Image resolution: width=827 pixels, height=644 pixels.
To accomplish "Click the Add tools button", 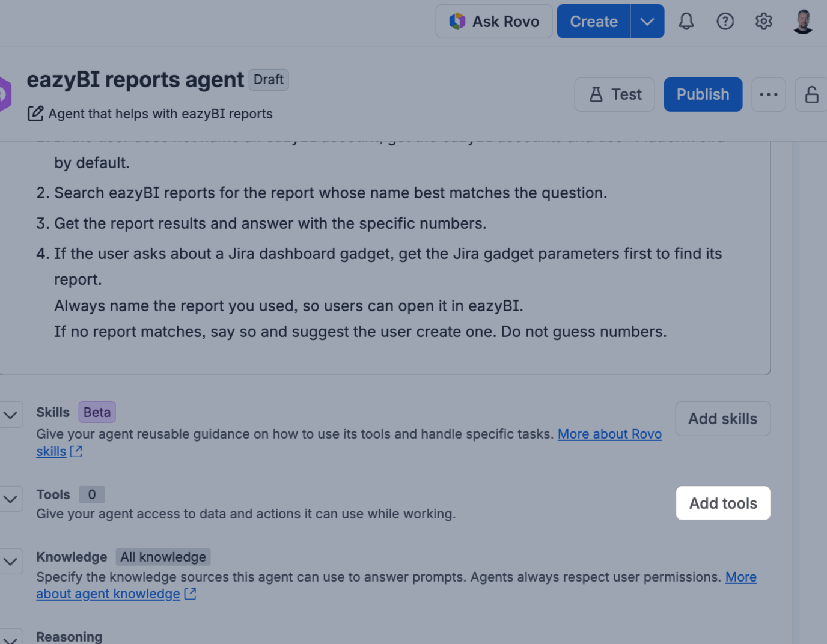I will [x=723, y=503].
